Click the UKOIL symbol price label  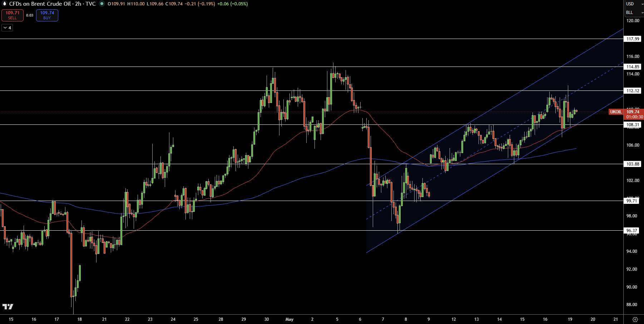pyautogui.click(x=616, y=112)
